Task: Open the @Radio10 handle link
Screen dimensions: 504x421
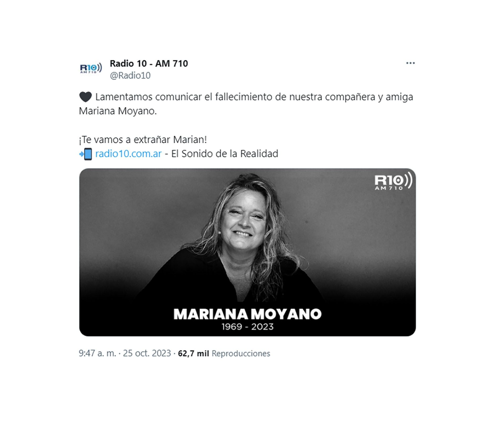Action: 130,76
